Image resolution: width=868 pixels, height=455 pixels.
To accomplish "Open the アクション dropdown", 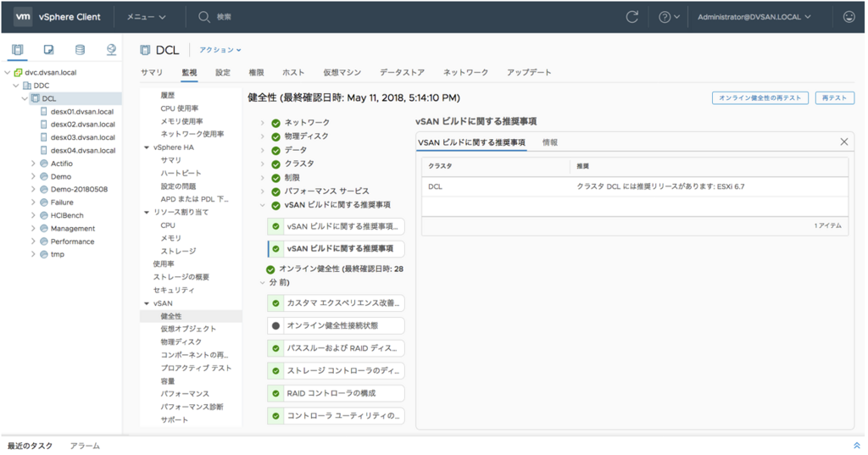I will point(220,50).
